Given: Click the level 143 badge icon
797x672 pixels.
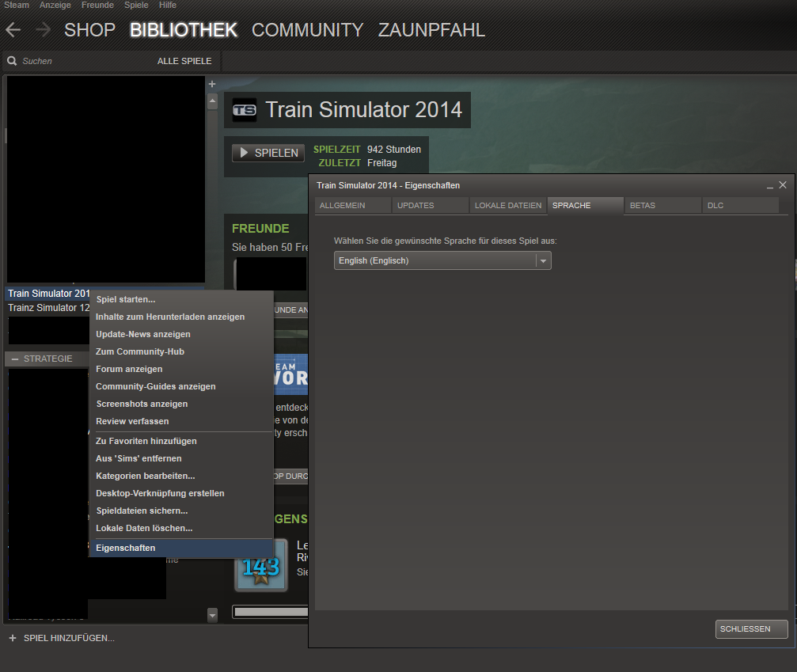Looking at the screenshot, I should [x=260, y=565].
